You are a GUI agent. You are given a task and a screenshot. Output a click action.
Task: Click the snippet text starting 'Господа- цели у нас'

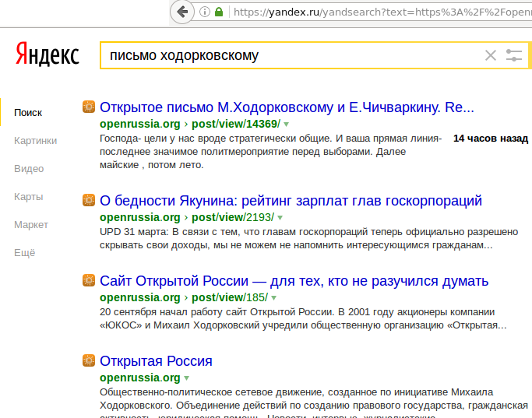pos(270,152)
